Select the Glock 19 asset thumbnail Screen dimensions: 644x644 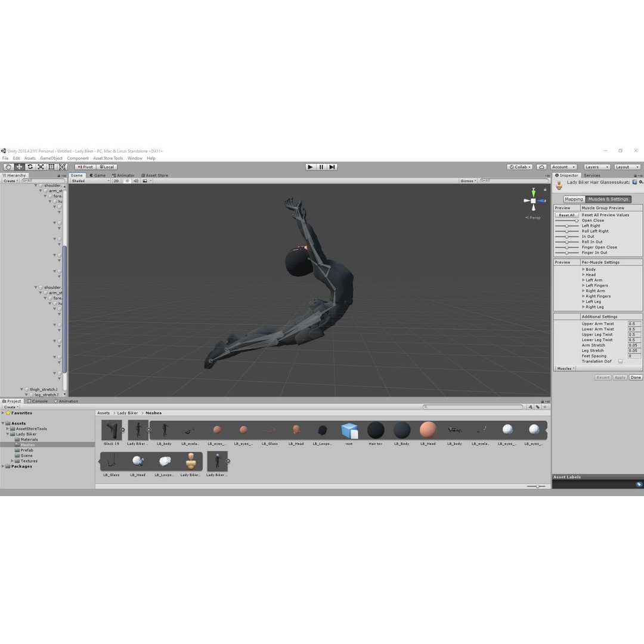click(x=112, y=430)
